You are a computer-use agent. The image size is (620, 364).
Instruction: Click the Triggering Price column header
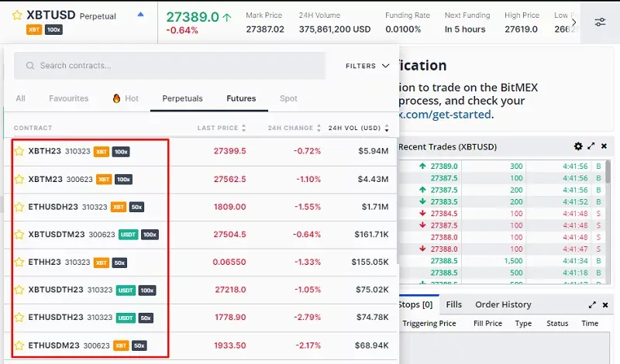(x=429, y=323)
